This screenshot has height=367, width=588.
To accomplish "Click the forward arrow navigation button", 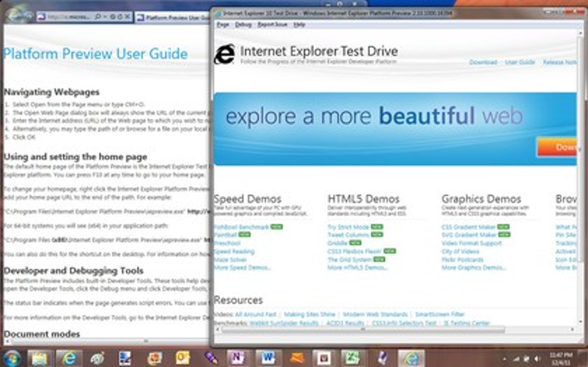I will [29, 16].
